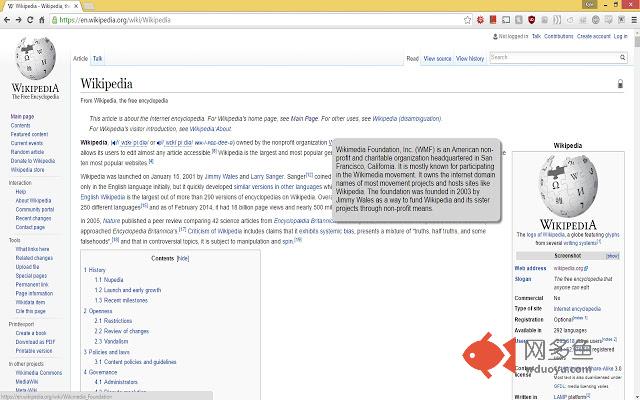Open the Chrome hamburger menu

(x=634, y=20)
